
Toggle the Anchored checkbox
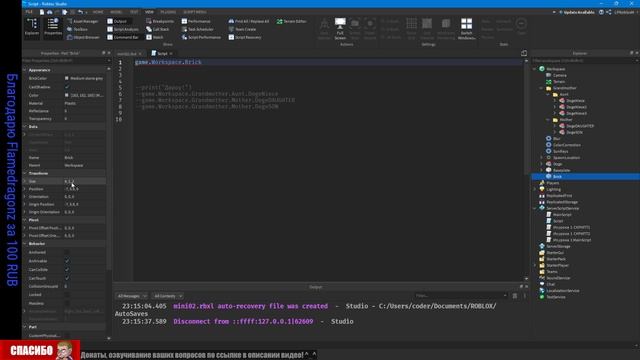point(67,252)
